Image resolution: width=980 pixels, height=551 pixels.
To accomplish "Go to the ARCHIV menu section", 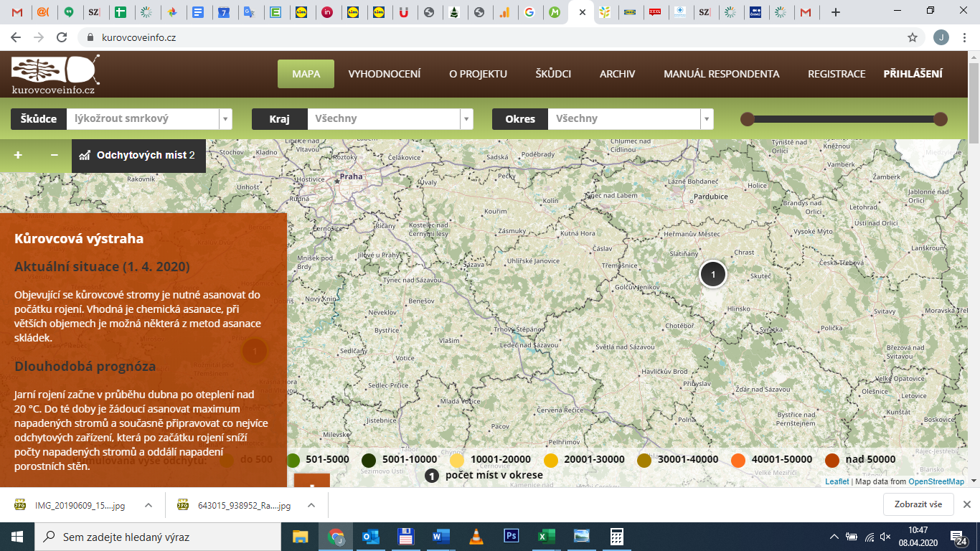I will pyautogui.click(x=617, y=74).
